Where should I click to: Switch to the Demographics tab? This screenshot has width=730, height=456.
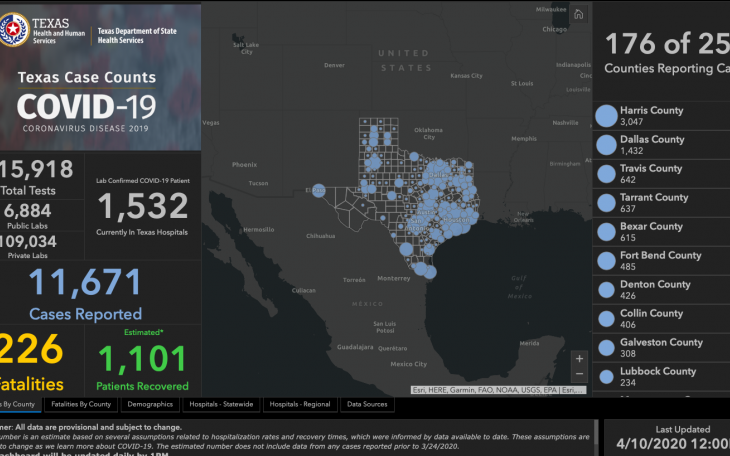tap(150, 405)
